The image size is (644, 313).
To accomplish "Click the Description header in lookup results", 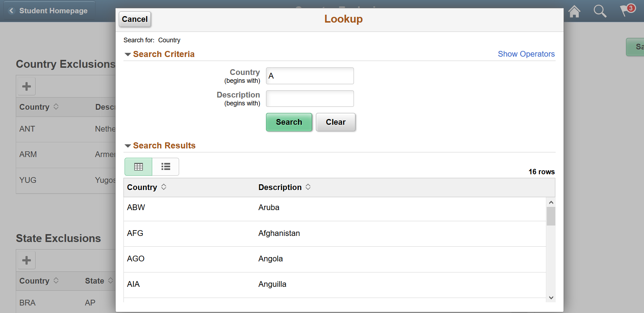I will (x=280, y=187).
